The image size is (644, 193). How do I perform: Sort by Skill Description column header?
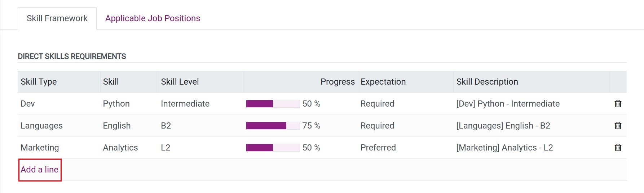(x=487, y=82)
